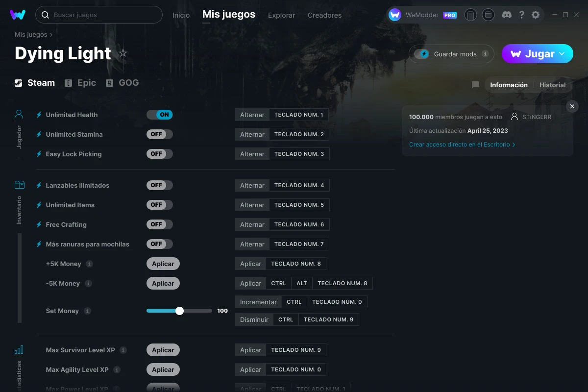The image size is (588, 392).
Task: Open the Mis juegos tab
Action: click(x=229, y=15)
